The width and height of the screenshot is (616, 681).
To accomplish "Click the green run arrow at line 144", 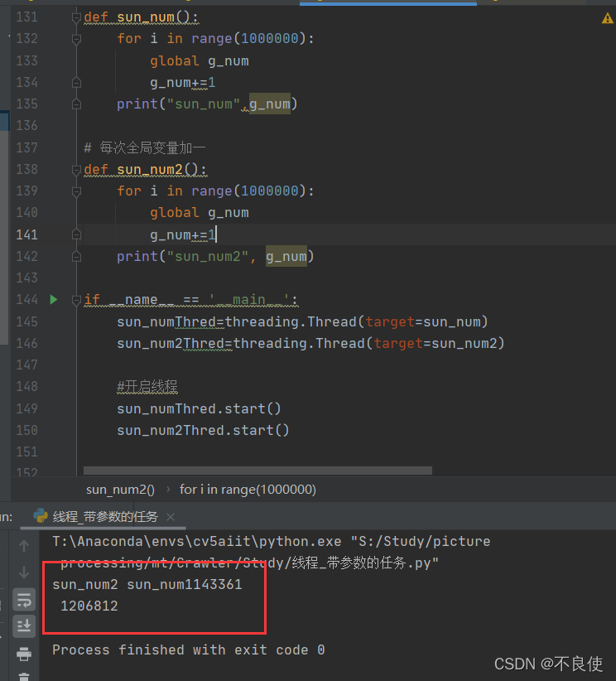I will 54,300.
